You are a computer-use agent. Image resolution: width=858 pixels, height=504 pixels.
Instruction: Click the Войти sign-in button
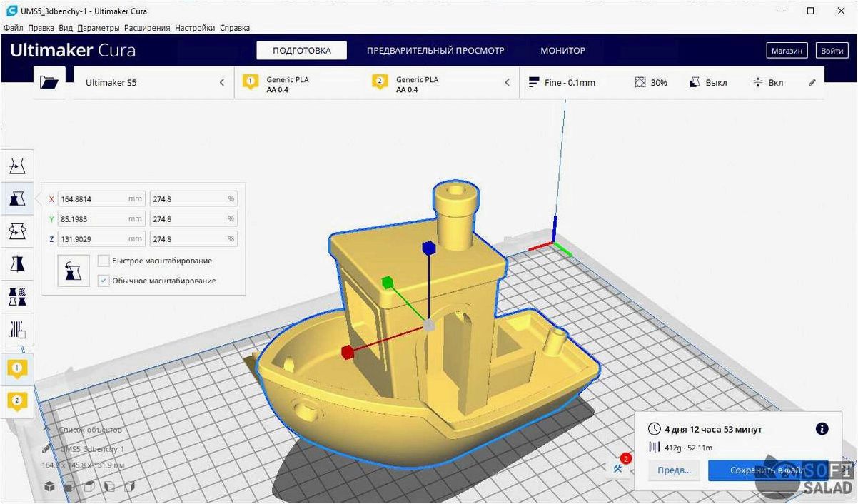(832, 51)
